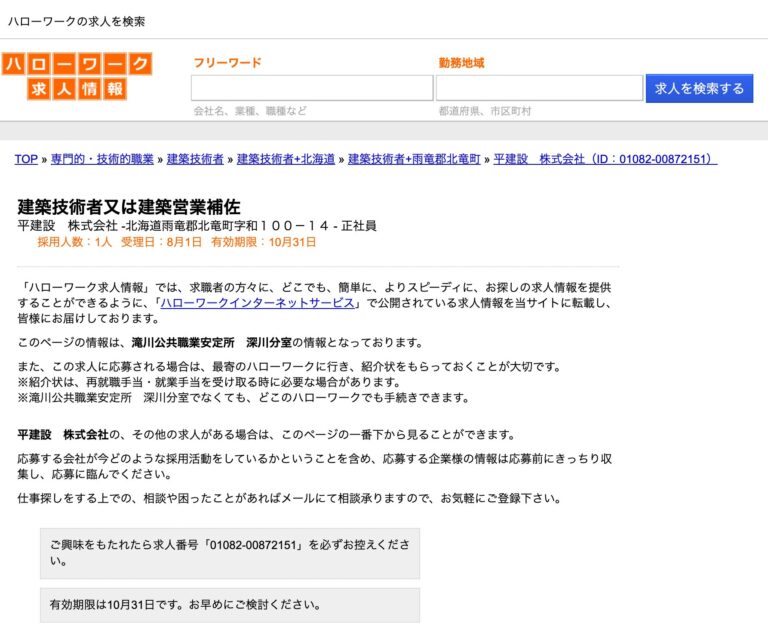Visit the ハローワークインターネットサービス link

click(257, 303)
